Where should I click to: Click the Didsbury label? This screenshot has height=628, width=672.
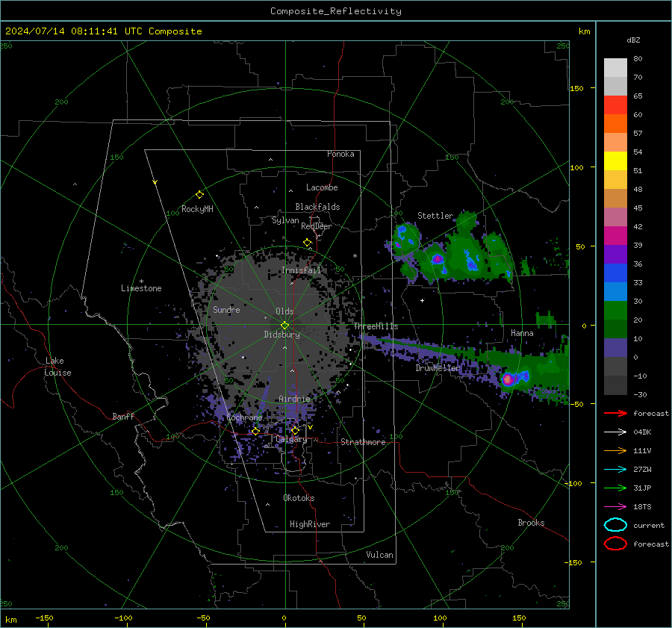[x=281, y=335]
